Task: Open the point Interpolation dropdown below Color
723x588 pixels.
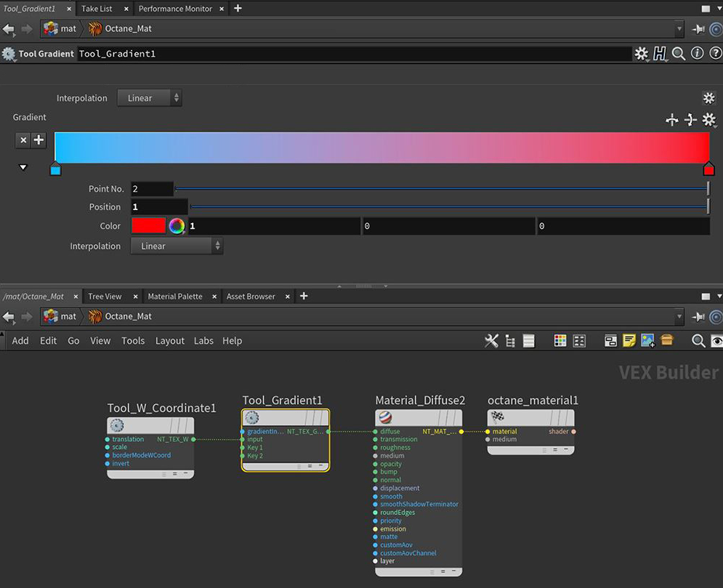Action: (177, 246)
